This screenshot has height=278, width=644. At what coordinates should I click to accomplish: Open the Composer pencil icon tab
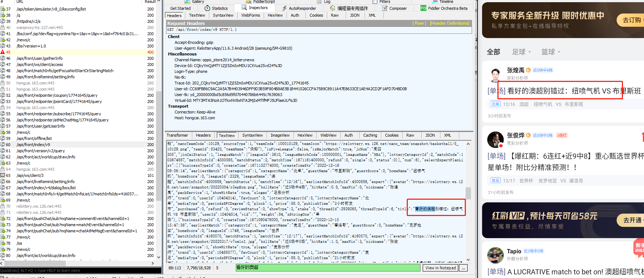pos(385,8)
